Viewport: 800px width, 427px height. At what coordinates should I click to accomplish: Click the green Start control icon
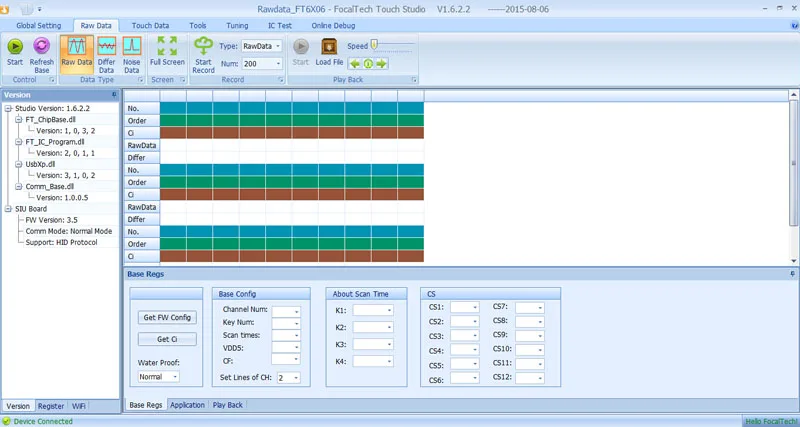coord(15,46)
